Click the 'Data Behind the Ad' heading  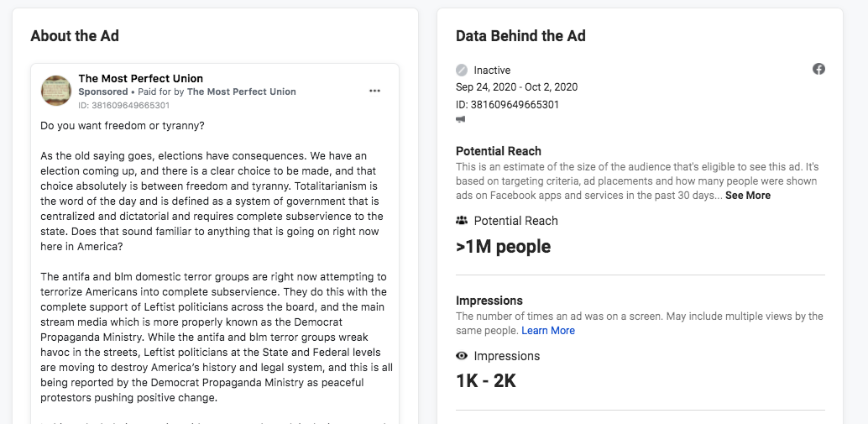pos(520,36)
